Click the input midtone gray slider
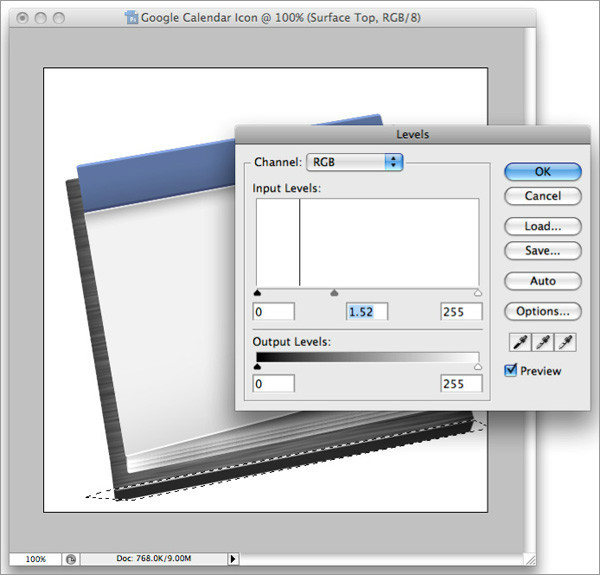The height and width of the screenshot is (575, 600). point(334,293)
